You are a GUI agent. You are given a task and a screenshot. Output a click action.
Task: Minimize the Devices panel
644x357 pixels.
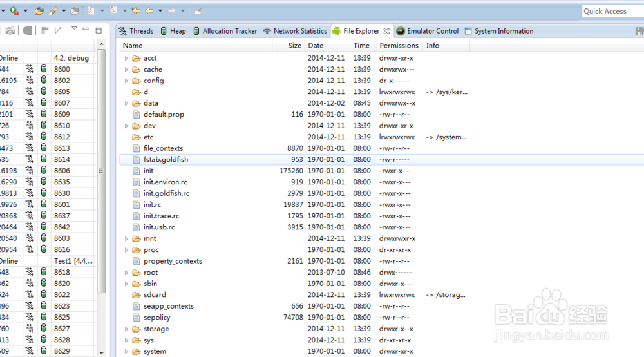86,30
